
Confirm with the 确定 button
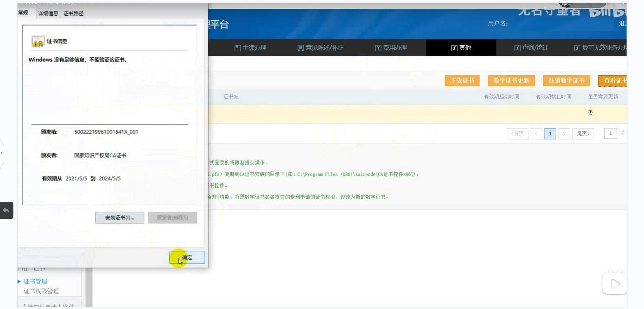point(187,258)
